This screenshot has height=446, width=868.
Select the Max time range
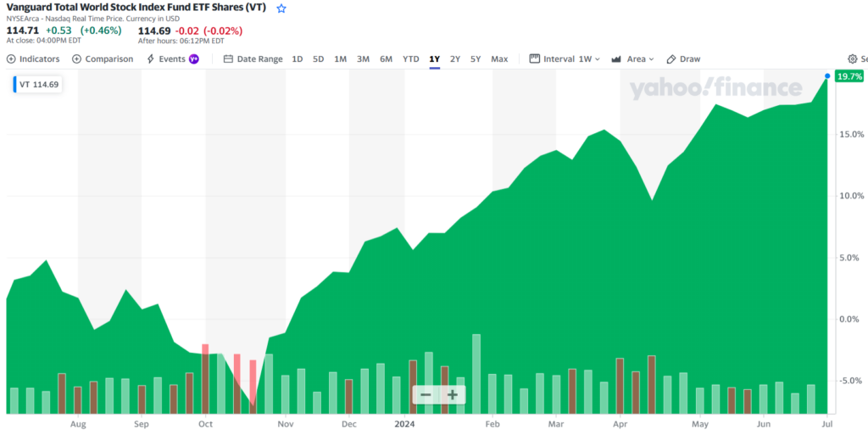499,59
